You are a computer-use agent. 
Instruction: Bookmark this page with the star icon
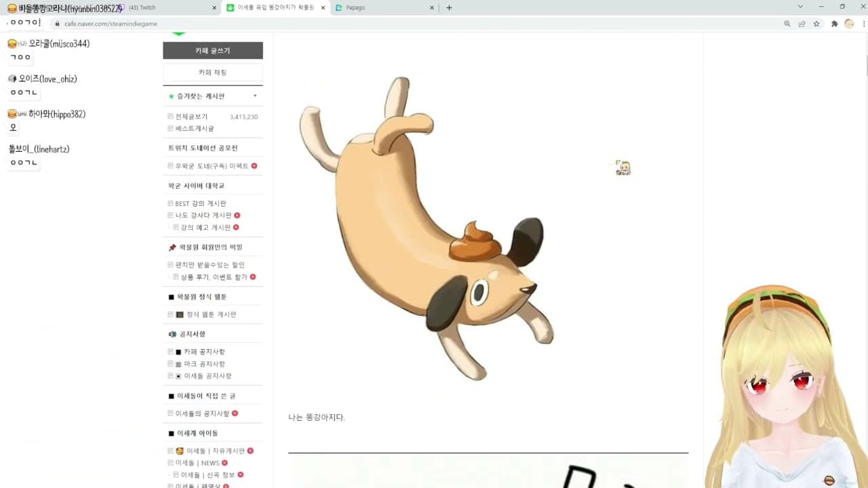816,23
